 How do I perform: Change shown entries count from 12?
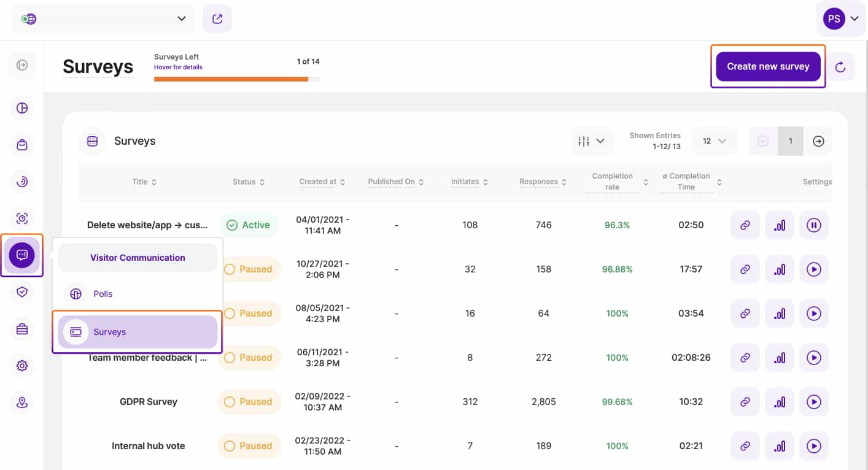714,141
